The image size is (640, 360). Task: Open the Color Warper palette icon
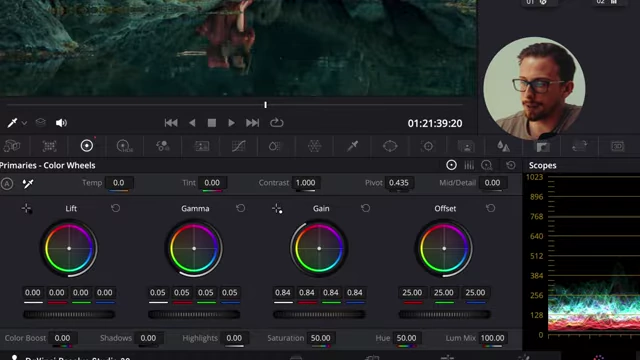click(315, 146)
